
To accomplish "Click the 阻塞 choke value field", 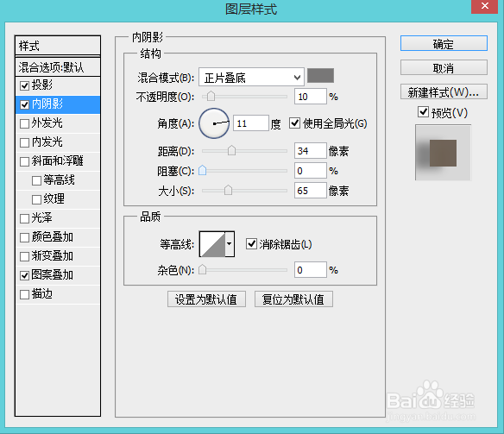I will click(311, 171).
